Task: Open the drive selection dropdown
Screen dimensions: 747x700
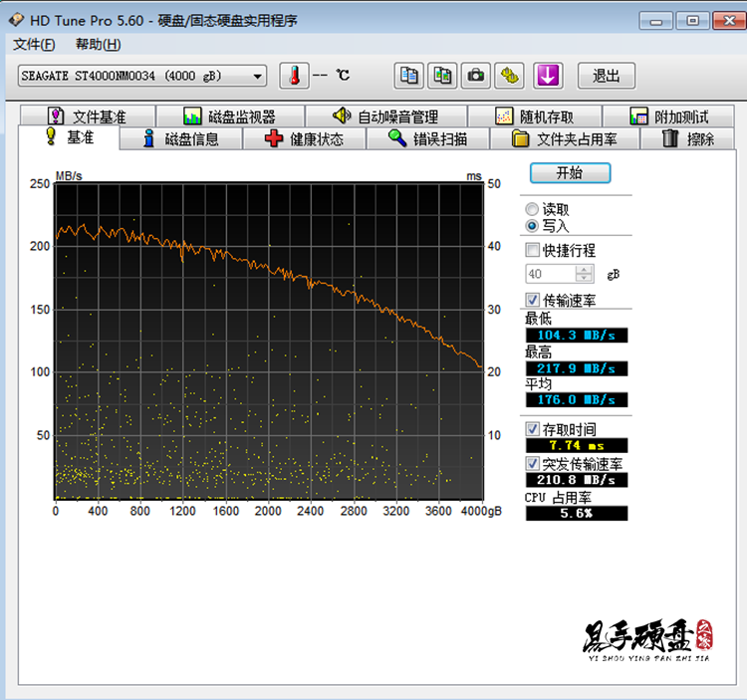Action: [142, 76]
